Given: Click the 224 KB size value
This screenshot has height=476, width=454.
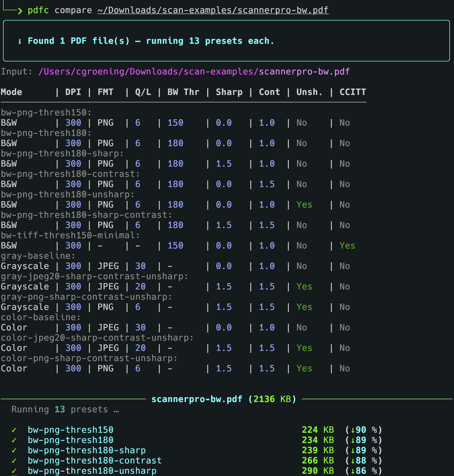Looking at the screenshot, I should tap(318, 430).
